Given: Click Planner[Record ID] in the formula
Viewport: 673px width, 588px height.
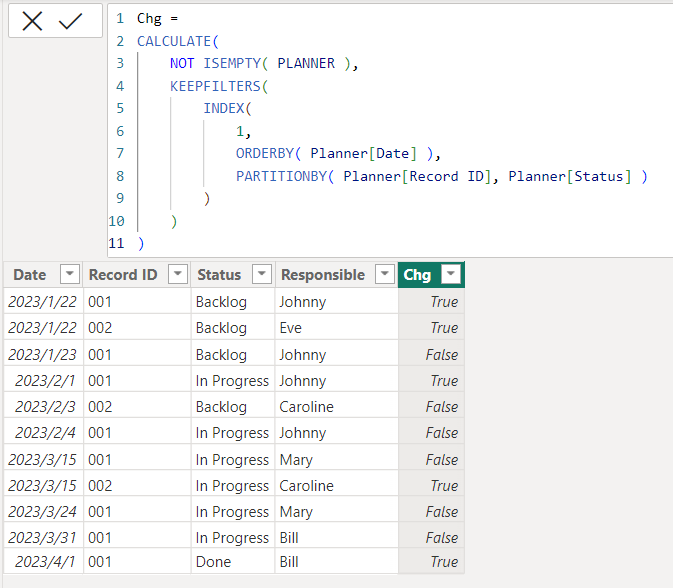Looking at the screenshot, I should coord(417,176).
